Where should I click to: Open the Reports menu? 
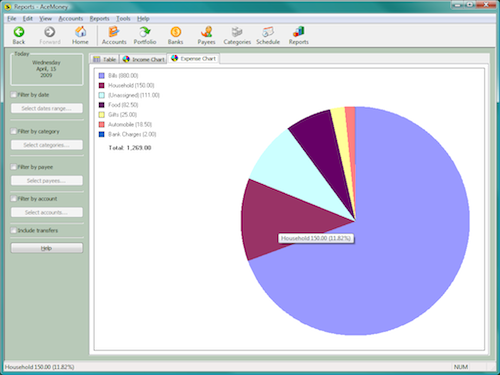(x=99, y=19)
